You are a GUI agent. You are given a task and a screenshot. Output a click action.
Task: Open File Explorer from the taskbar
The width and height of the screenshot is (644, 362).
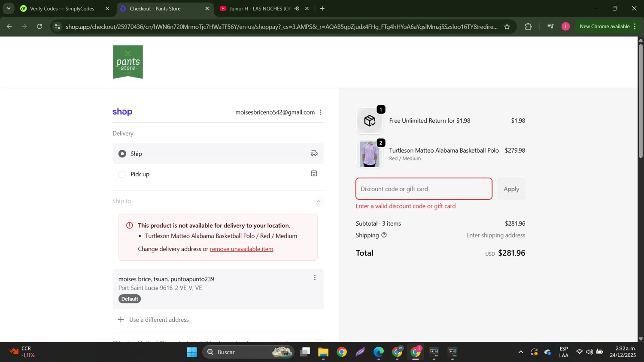click(x=323, y=352)
